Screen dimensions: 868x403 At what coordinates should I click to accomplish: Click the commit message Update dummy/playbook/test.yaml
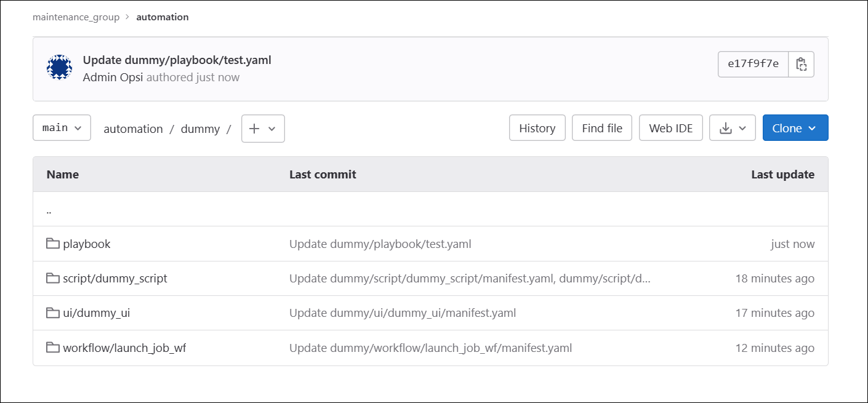click(176, 60)
